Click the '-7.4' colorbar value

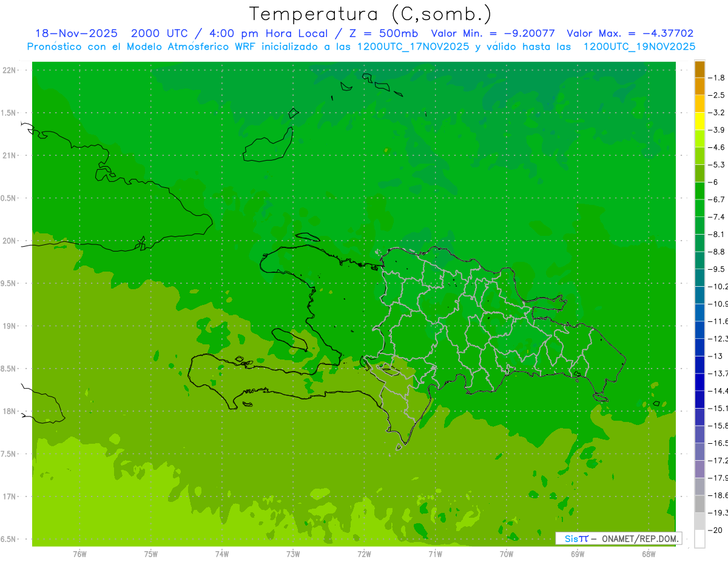click(x=716, y=217)
